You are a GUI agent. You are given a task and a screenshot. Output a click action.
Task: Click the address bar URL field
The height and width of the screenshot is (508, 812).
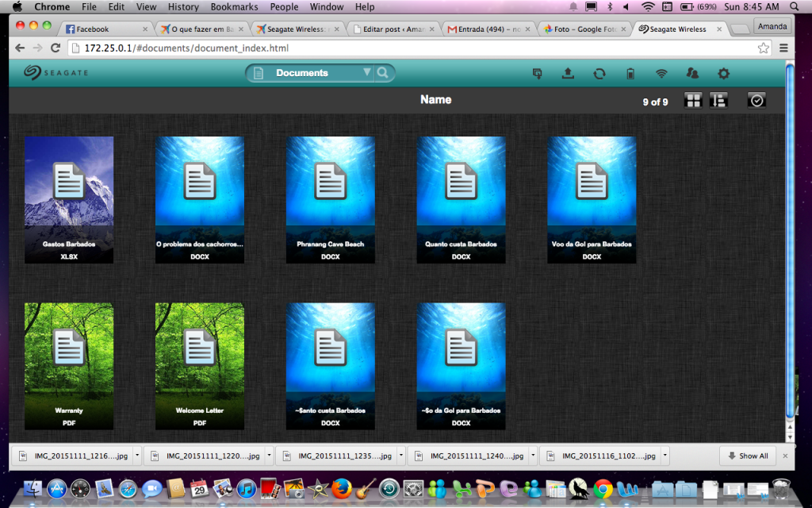point(419,48)
